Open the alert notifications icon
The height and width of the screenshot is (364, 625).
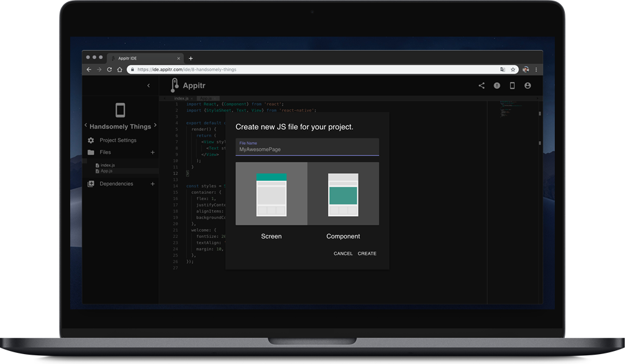(497, 86)
